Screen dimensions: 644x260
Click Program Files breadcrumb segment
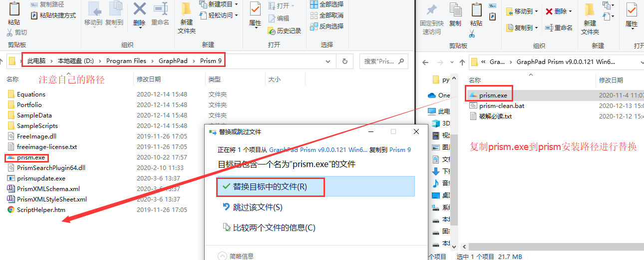point(126,61)
